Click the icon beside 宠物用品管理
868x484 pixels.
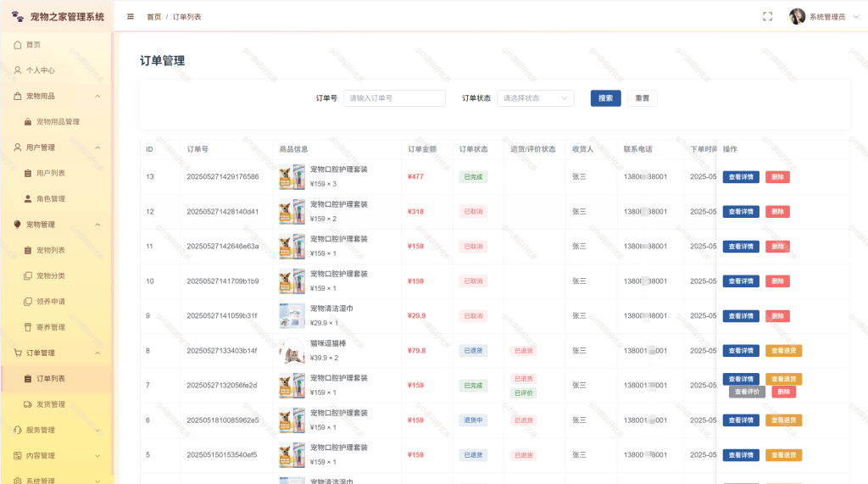(x=28, y=122)
